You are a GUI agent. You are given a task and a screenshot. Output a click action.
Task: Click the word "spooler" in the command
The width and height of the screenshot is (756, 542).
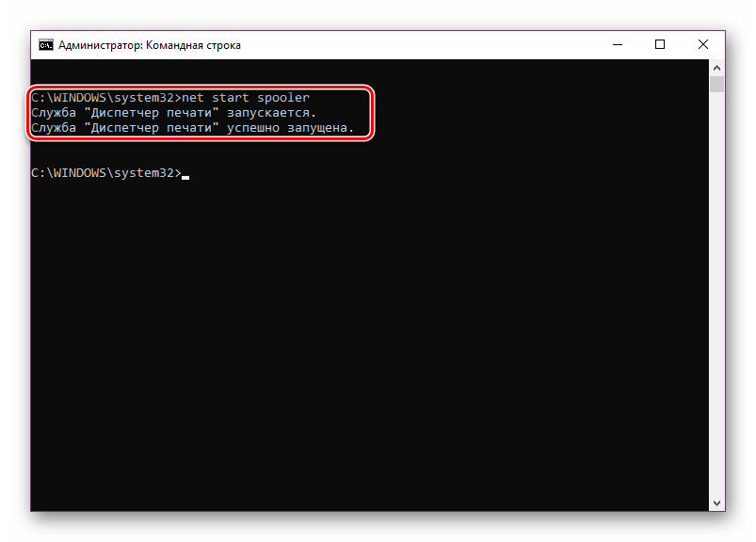pyautogui.click(x=283, y=97)
